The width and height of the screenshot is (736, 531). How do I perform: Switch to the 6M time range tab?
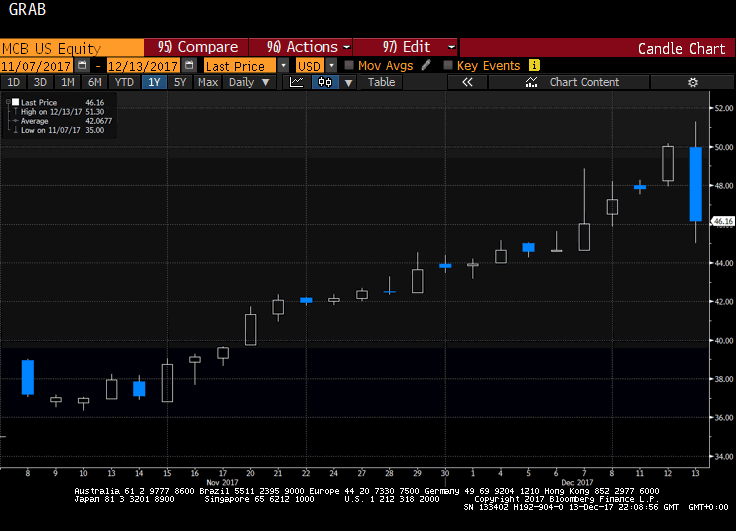(x=94, y=82)
